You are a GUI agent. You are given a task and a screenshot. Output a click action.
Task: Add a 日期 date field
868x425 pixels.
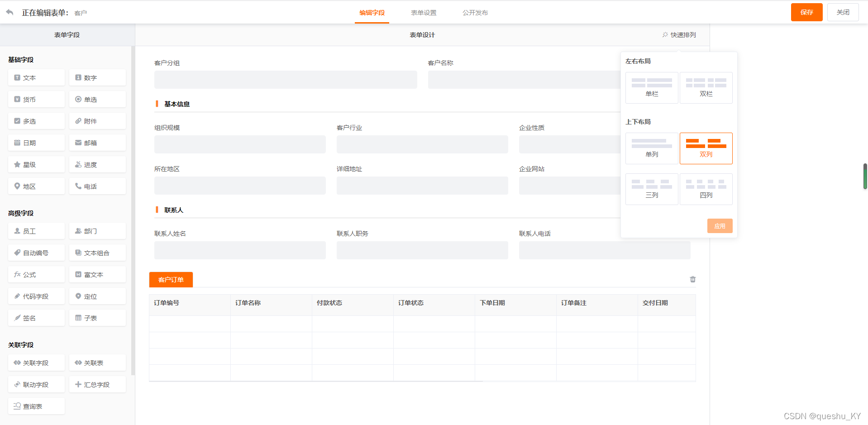tap(36, 143)
